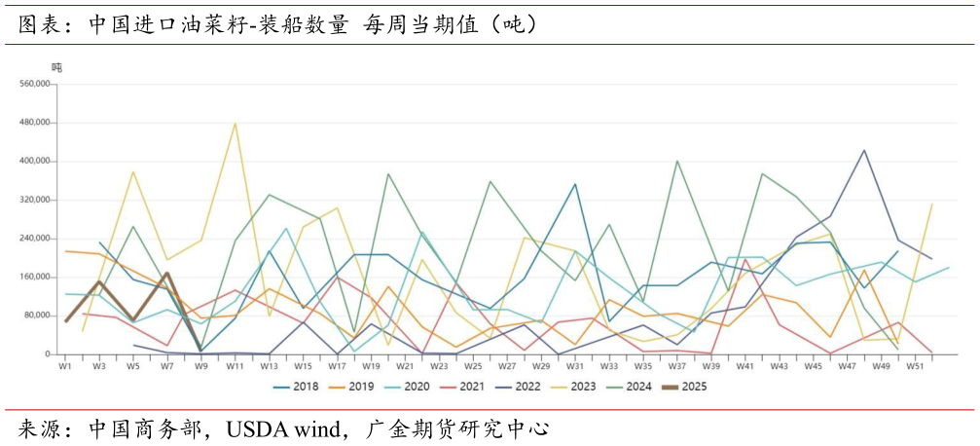The image size is (980, 446).
Task: Click the 560,000 y-axis value
Action: tap(34, 85)
